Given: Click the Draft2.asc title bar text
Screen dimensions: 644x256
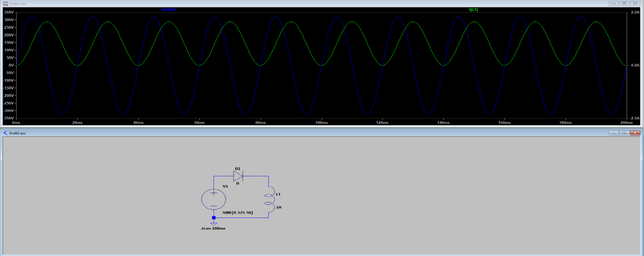Looking at the screenshot, I should tap(17, 133).
